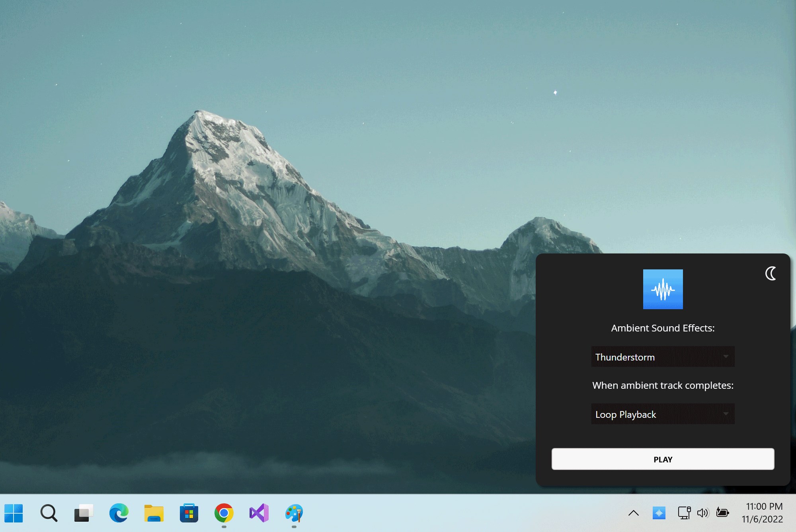
Task: Open the clock and date 11:00 PM
Action: click(x=763, y=513)
